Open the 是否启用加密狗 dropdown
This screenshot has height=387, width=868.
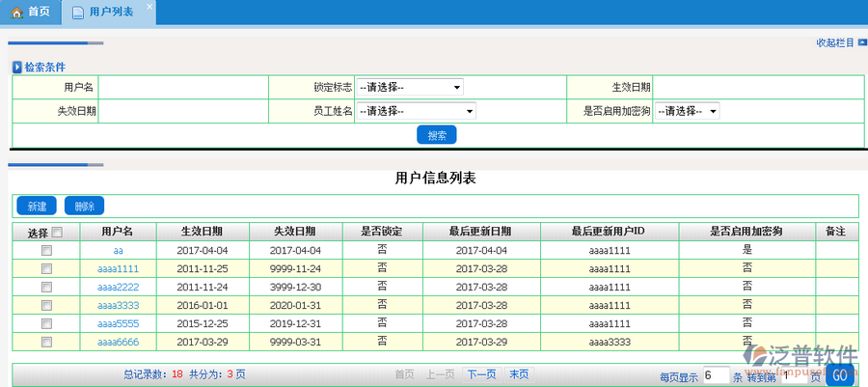point(687,111)
